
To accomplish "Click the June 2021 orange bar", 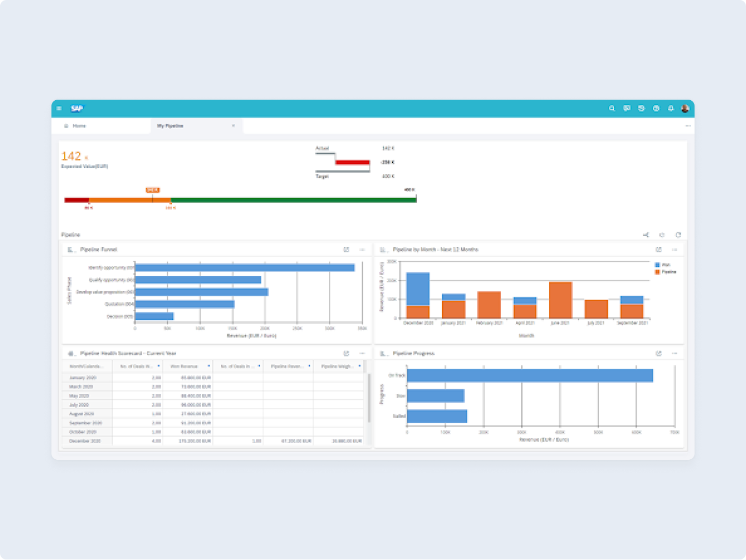I will 561,300.
